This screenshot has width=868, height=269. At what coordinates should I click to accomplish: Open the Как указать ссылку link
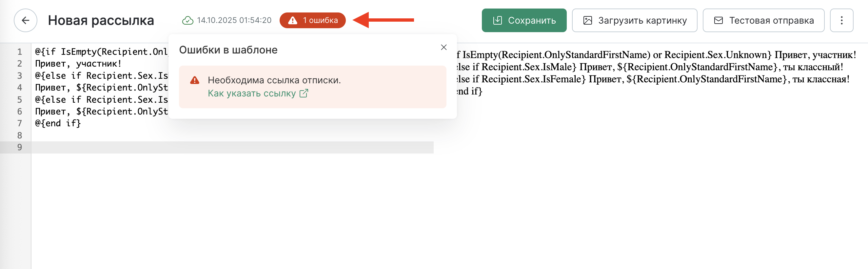pos(252,93)
